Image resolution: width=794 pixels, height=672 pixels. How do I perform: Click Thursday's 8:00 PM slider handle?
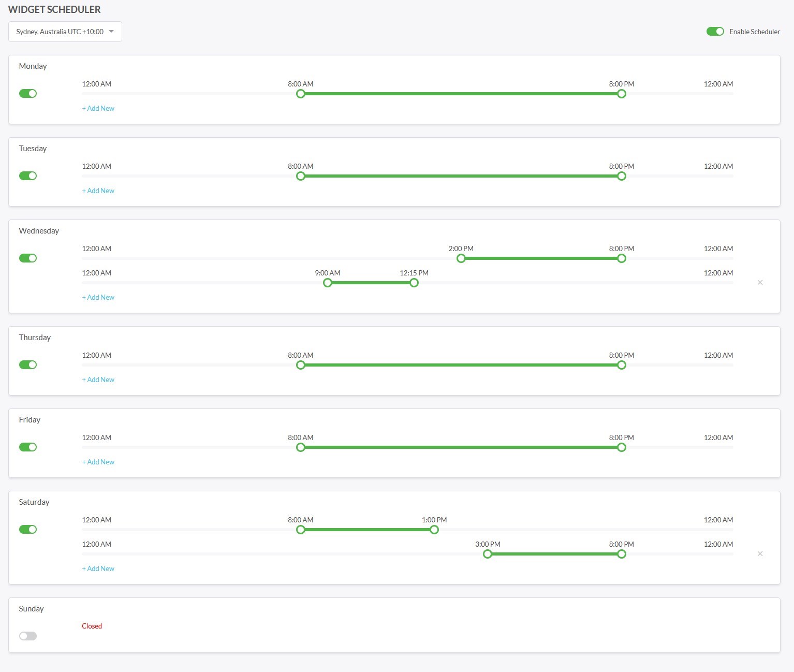tap(622, 365)
